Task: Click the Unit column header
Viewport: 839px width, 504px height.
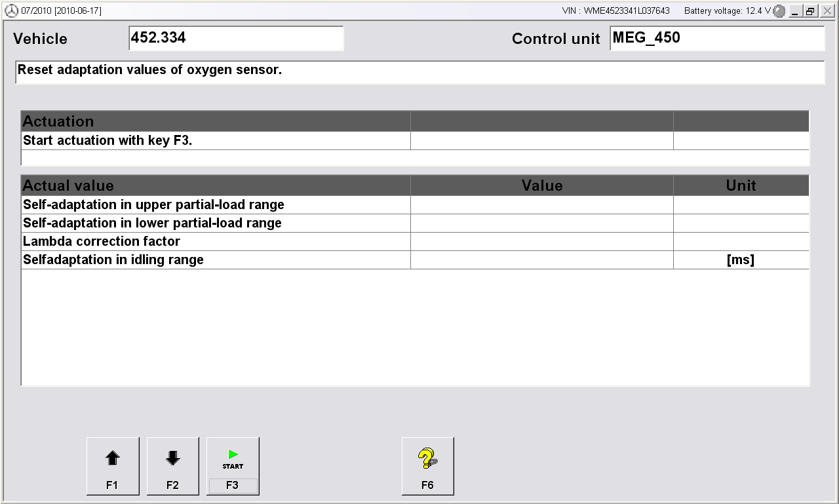Action: 741,186
